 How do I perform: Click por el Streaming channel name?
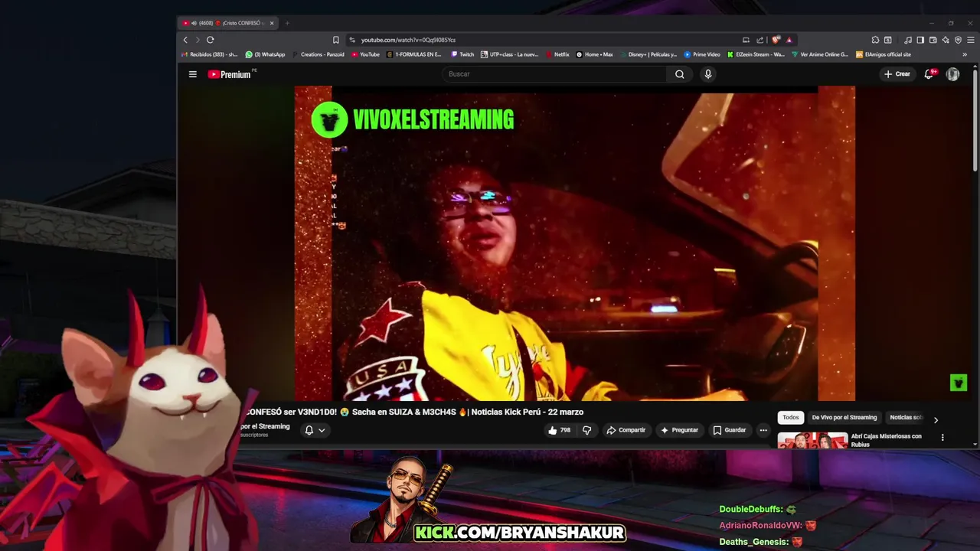(x=265, y=426)
